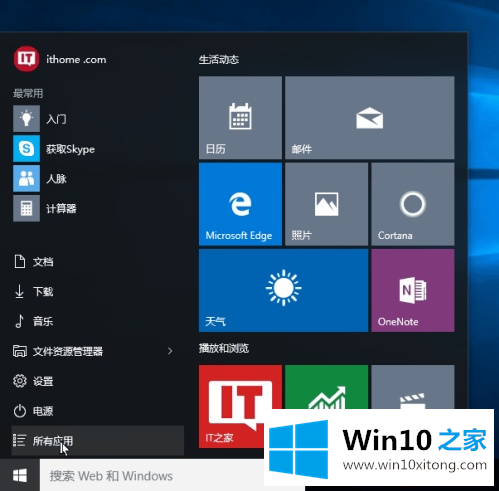Open the Mail (邮件) tile
Screen dimensions: 499x491
[369, 117]
